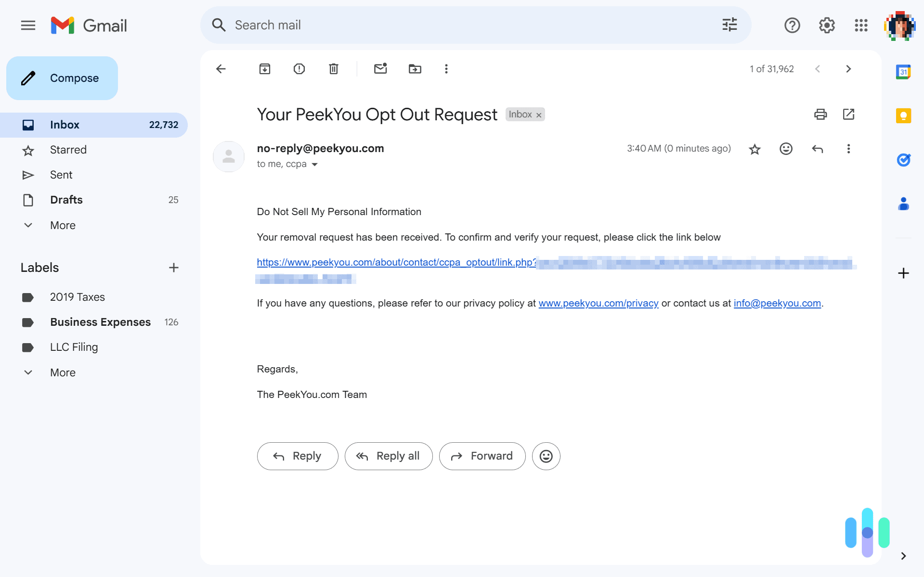The height and width of the screenshot is (577, 924).
Task: Archive the PeekYou email
Action: click(x=264, y=69)
